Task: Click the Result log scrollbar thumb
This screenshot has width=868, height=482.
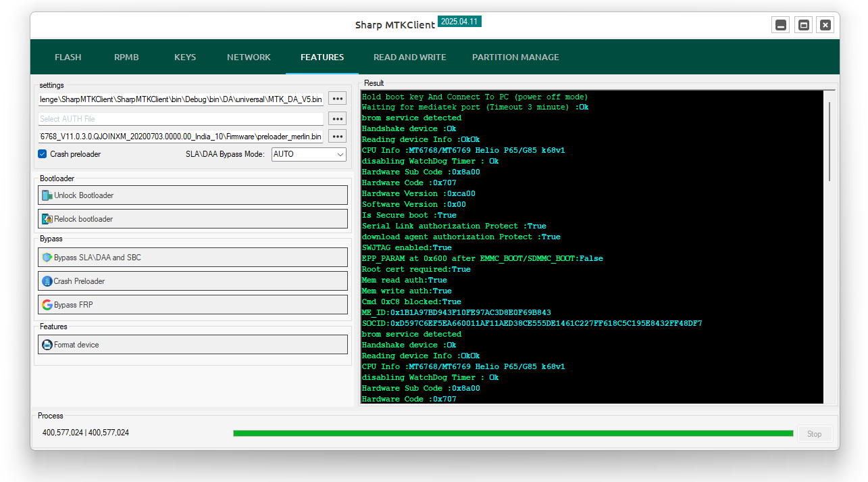Action: [x=830, y=141]
